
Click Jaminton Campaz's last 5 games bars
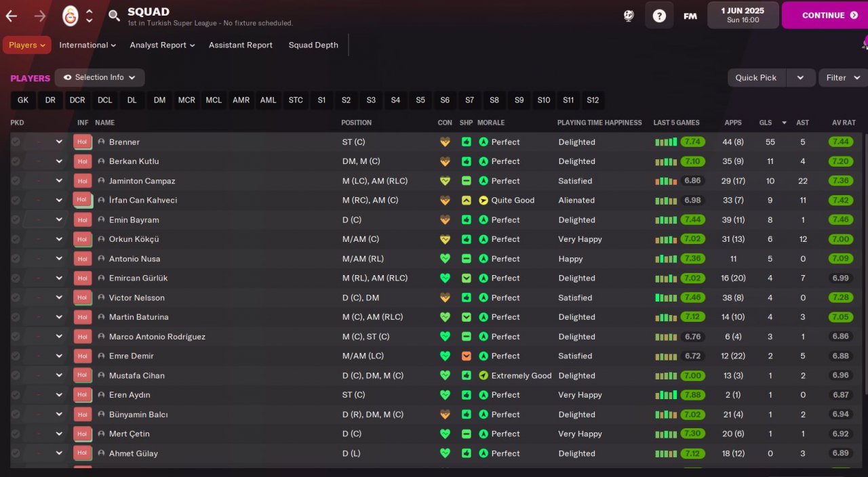click(666, 181)
